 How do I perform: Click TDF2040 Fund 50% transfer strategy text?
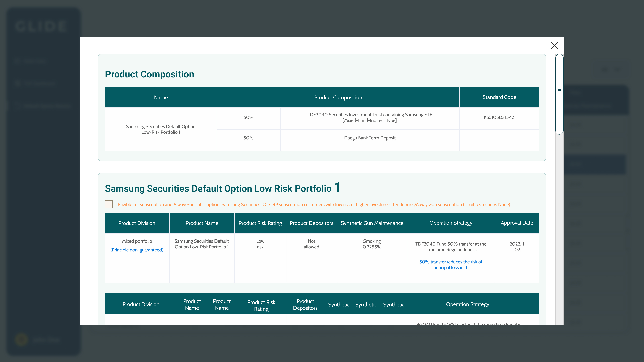tap(451, 247)
